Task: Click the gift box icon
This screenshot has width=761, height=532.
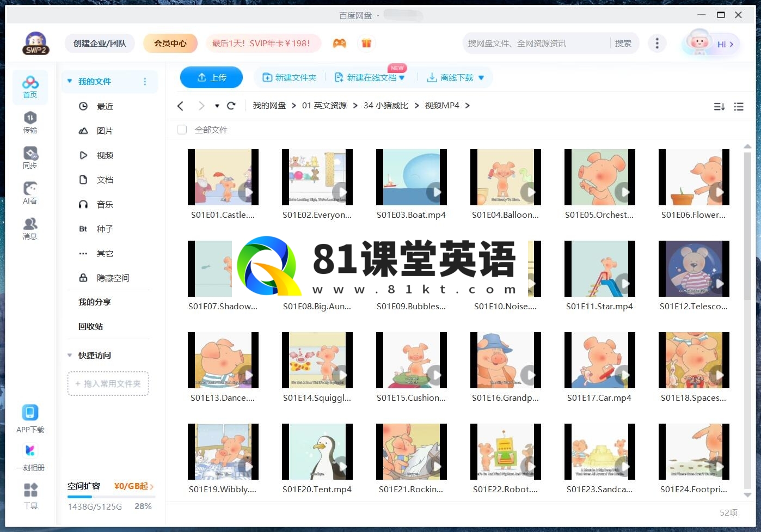Action: coord(366,43)
